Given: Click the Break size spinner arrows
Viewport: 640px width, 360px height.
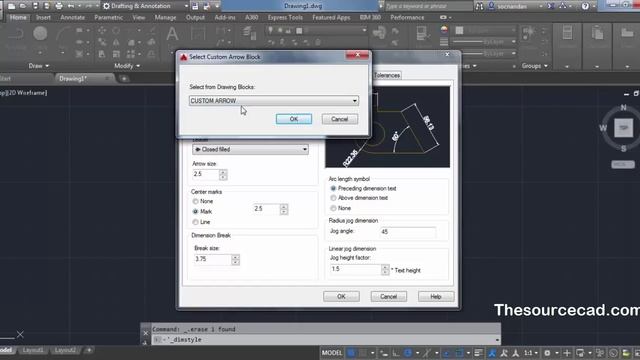Looking at the screenshot, I should [x=235, y=260].
